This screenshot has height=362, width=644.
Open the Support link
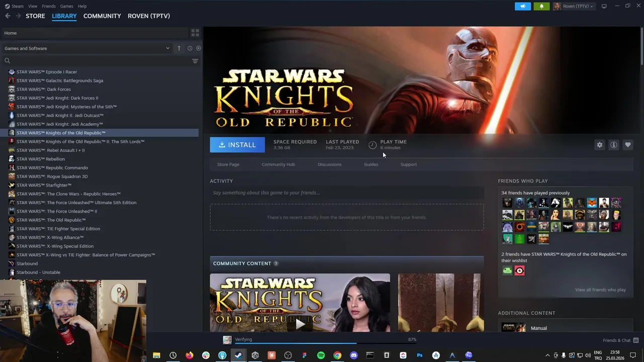pyautogui.click(x=409, y=164)
